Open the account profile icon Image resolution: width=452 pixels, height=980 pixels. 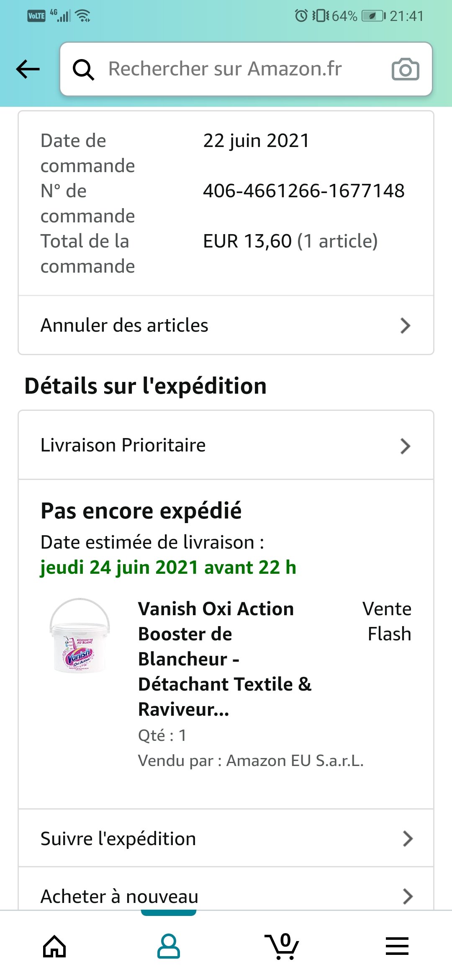(169, 946)
